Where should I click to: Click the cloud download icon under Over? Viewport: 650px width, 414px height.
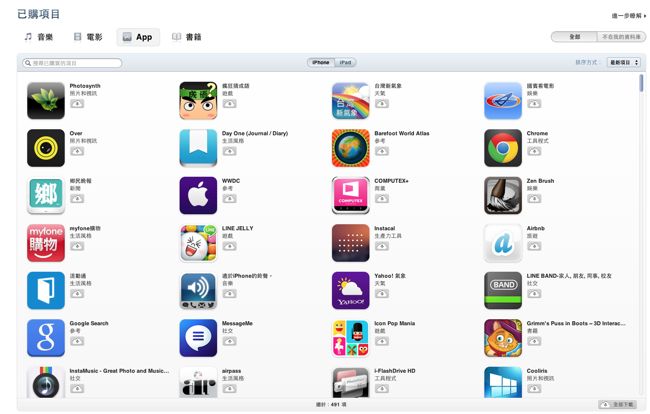coord(77,151)
